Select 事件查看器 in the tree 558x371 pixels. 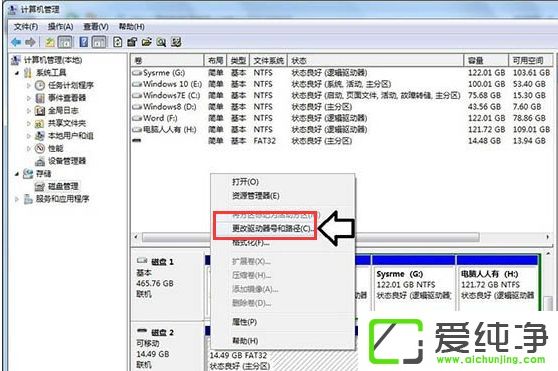[x=67, y=98]
